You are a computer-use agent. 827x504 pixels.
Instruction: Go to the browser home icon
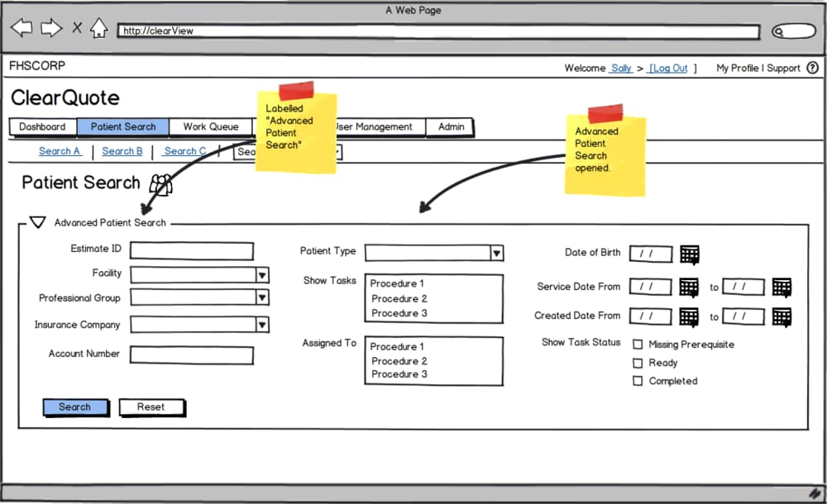click(x=98, y=27)
